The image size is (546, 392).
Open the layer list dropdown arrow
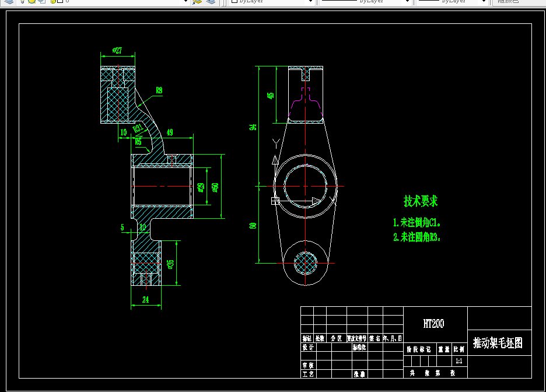point(185,1)
